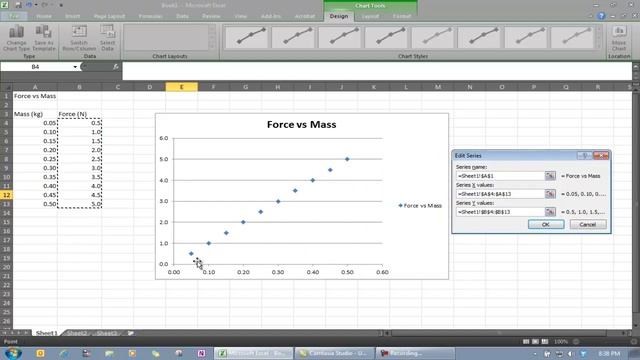The width and height of the screenshot is (640, 360).
Task: Select cell A1 Force vs Mass
Action: pyautogui.click(x=35, y=96)
